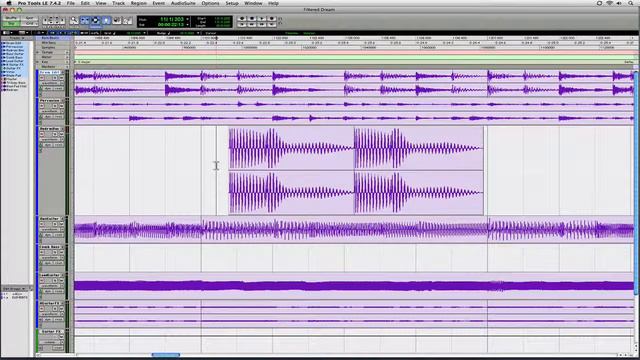Open the Main counter format dropdown
This screenshot has height=360, width=640.
188,19
